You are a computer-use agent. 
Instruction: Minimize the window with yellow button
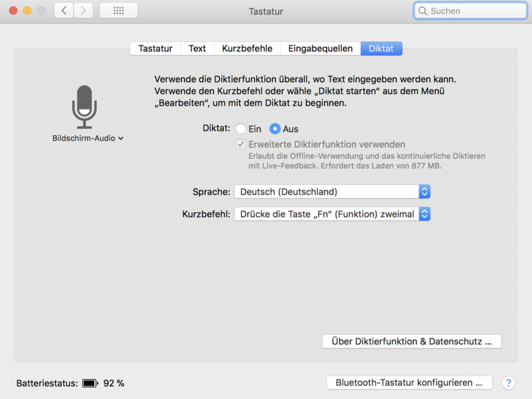point(27,11)
